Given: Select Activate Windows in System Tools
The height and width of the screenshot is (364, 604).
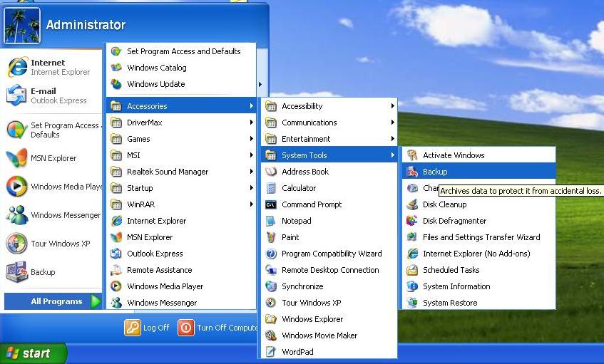Looking at the screenshot, I should pos(478,155).
